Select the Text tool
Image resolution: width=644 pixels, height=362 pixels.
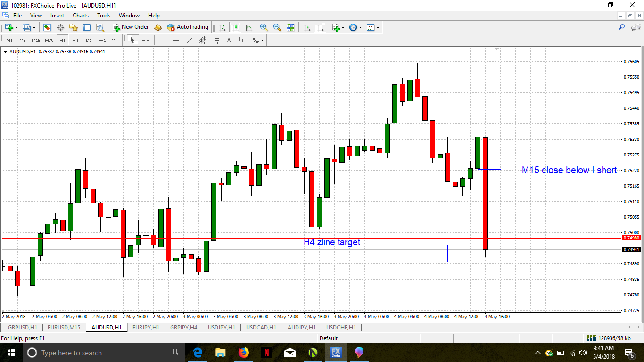[229, 40]
